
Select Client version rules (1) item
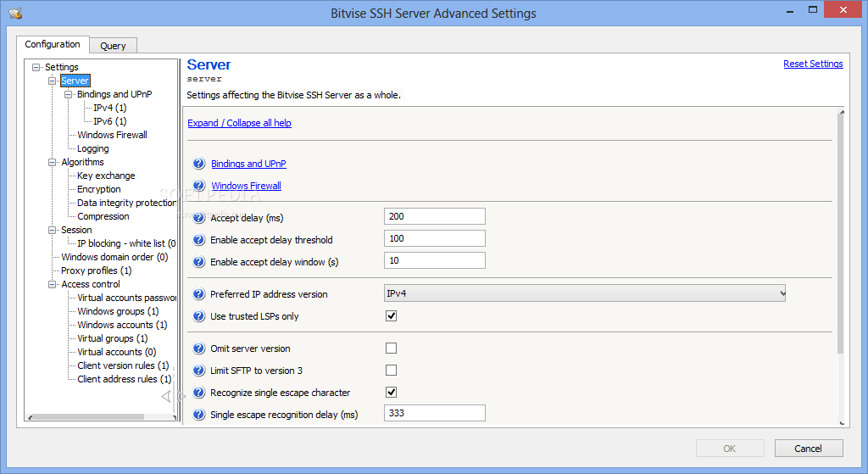(x=124, y=365)
